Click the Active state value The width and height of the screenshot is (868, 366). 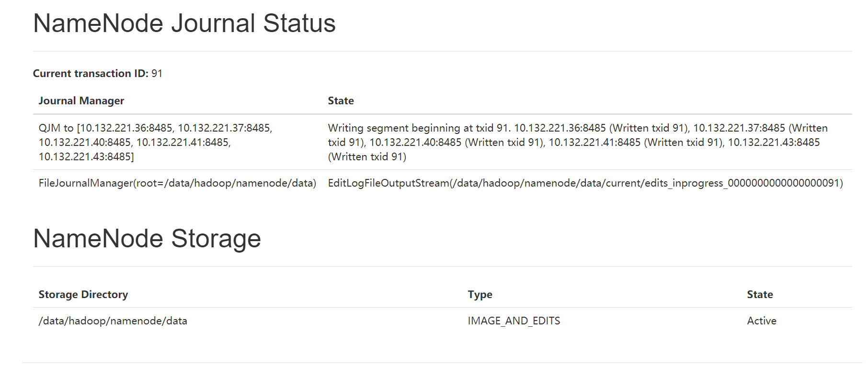coord(761,321)
